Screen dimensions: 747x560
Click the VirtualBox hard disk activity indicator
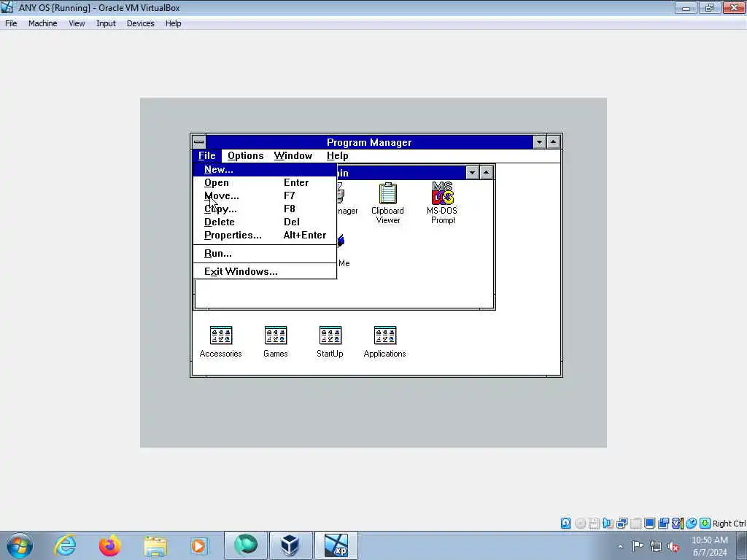point(565,524)
